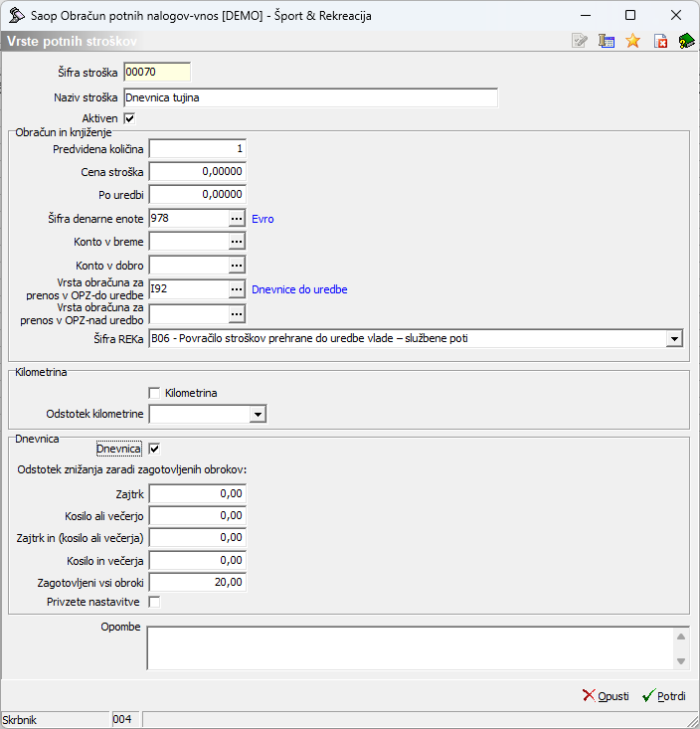This screenshot has height=729, width=700.
Task: Click the empty OPZ-nad uredbo field
Action: click(189, 314)
